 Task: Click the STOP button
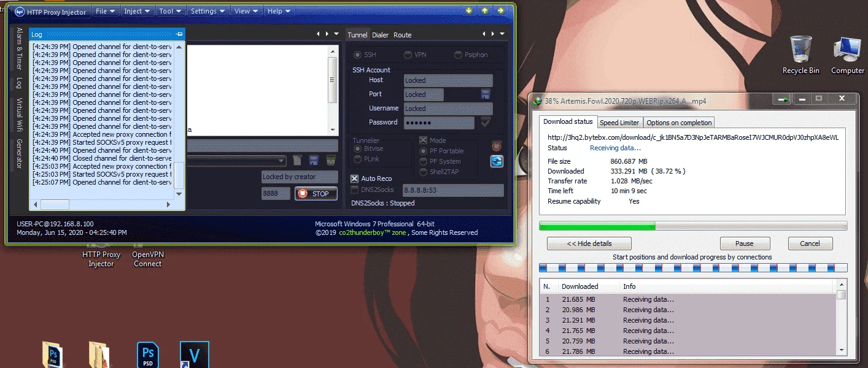[316, 194]
